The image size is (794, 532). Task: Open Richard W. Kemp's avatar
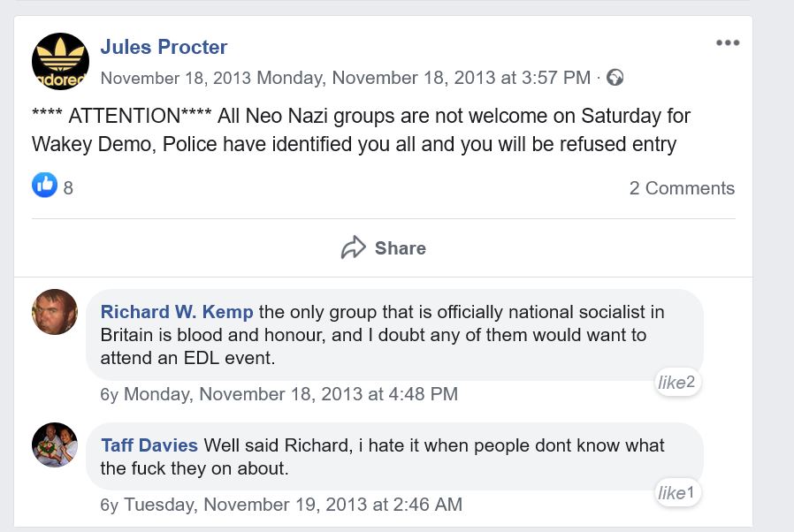pos(55,312)
